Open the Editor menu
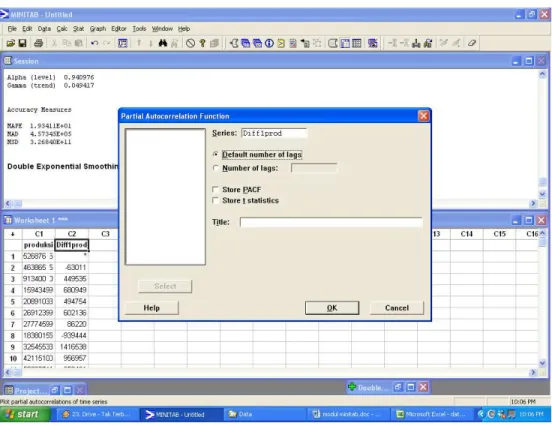 (x=119, y=29)
